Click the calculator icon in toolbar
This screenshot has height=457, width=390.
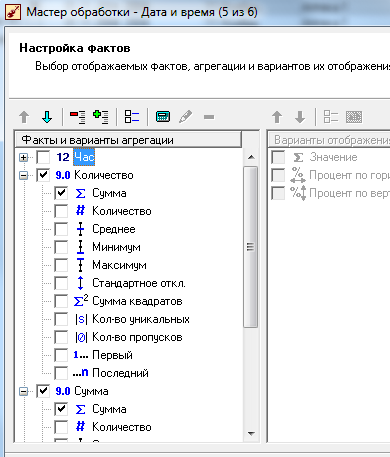pyautogui.click(x=163, y=117)
